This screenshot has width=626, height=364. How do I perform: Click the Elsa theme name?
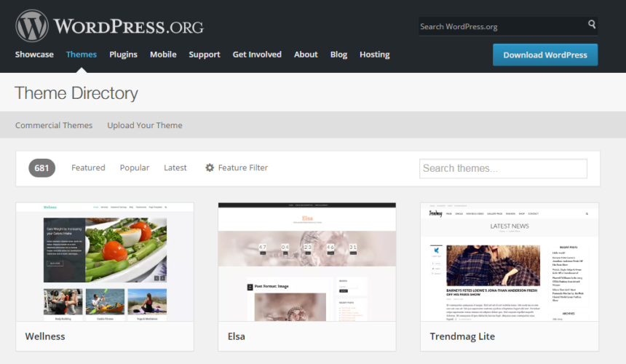[237, 336]
